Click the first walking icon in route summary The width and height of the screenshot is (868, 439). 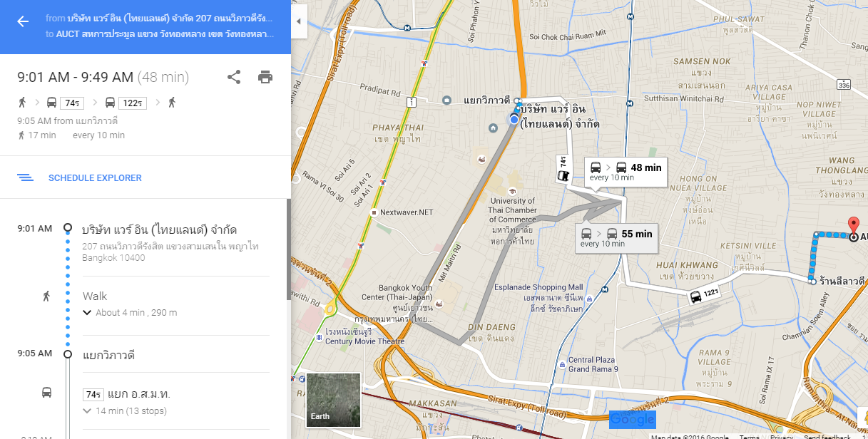(22, 102)
